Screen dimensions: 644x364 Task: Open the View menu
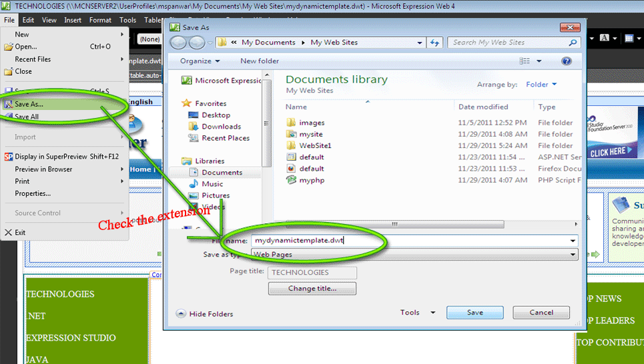(x=49, y=20)
